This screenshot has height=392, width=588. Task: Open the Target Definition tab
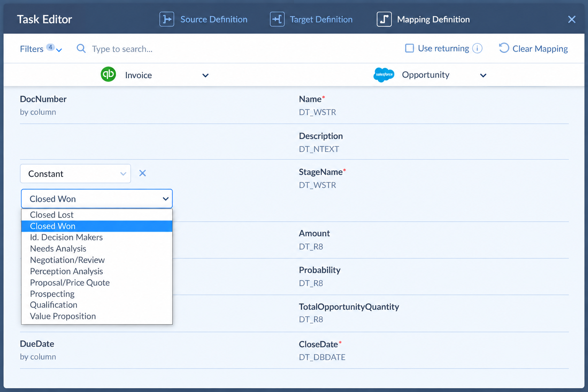tap(311, 19)
